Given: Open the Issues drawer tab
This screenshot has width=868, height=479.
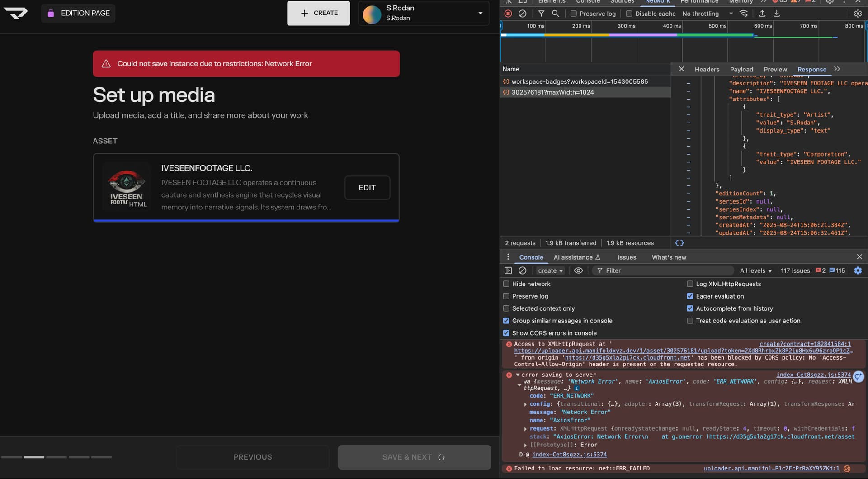Looking at the screenshot, I should click(627, 257).
